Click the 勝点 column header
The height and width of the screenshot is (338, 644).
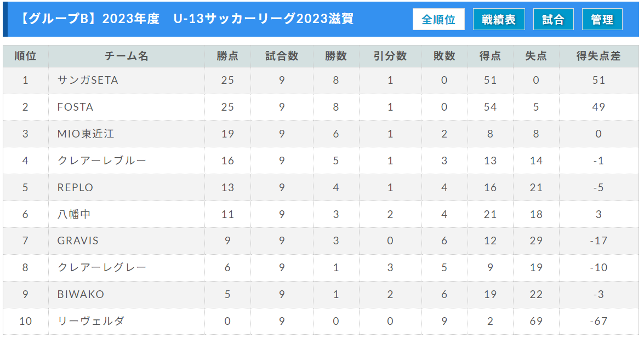[227, 56]
